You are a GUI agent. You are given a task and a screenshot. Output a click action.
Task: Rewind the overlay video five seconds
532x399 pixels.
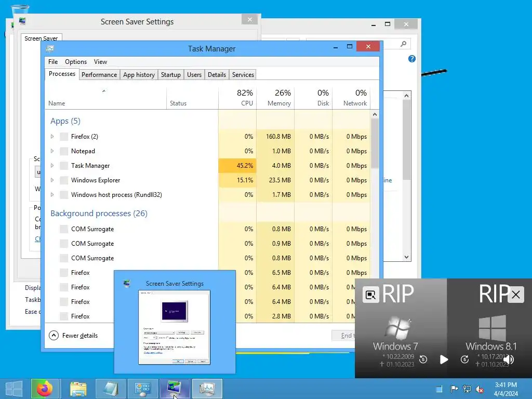click(x=423, y=360)
